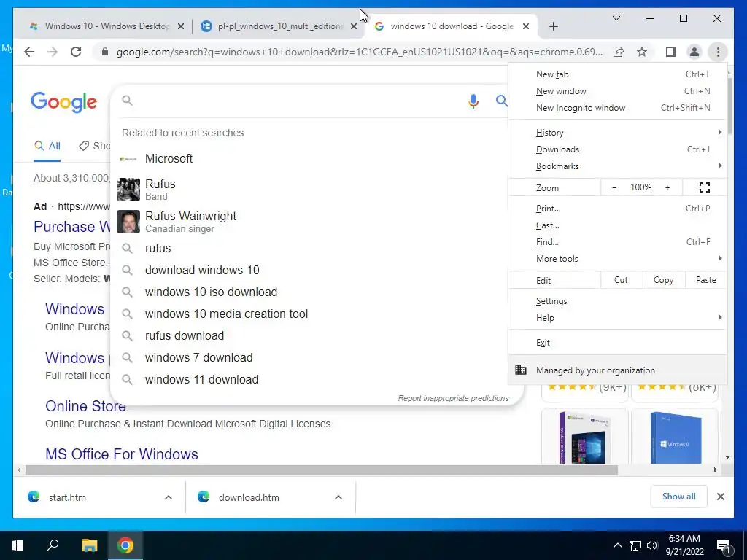Choose Cast... in the menu
The height and width of the screenshot is (560, 747).
pos(617,225)
